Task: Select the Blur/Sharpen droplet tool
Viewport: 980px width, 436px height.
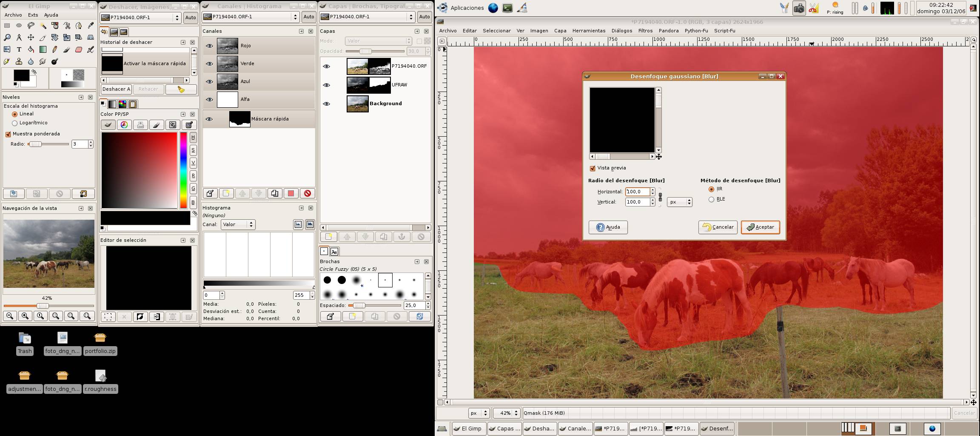Action: pyautogui.click(x=31, y=61)
